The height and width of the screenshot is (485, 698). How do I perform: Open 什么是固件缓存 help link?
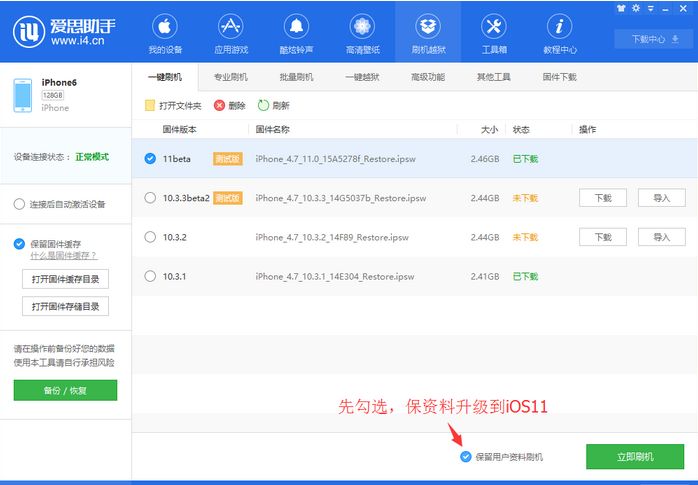tap(63, 256)
